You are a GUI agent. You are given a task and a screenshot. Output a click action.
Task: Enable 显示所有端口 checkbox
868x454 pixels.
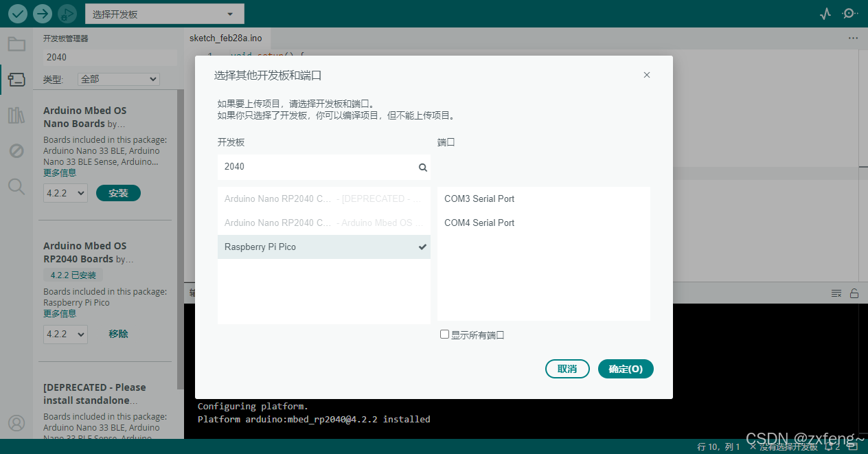tap(445, 334)
